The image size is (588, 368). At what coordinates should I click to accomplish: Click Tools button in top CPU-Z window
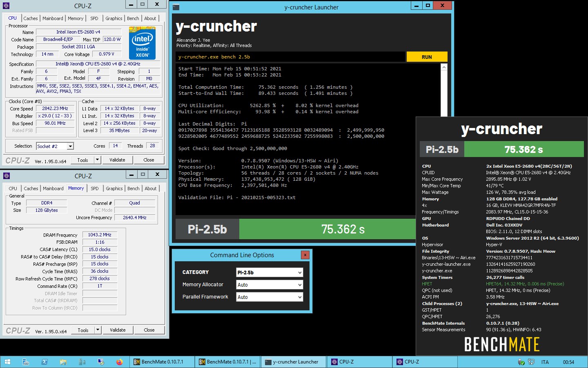(82, 160)
